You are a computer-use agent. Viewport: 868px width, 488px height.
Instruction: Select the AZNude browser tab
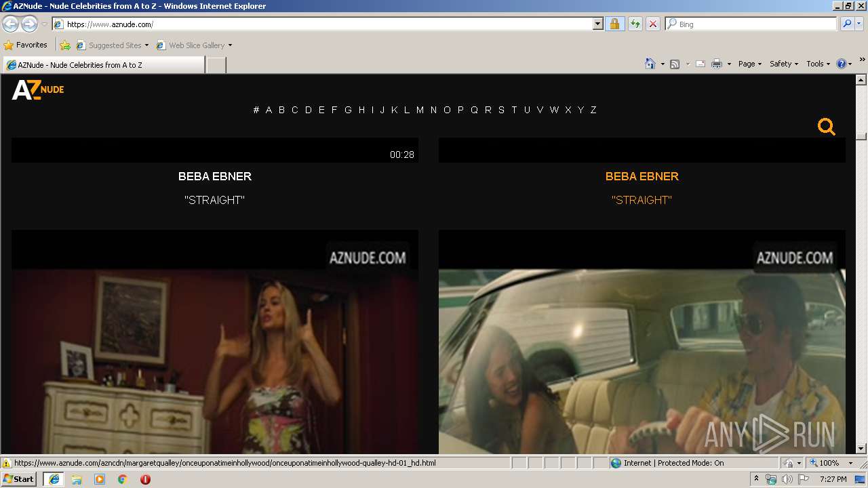(104, 65)
